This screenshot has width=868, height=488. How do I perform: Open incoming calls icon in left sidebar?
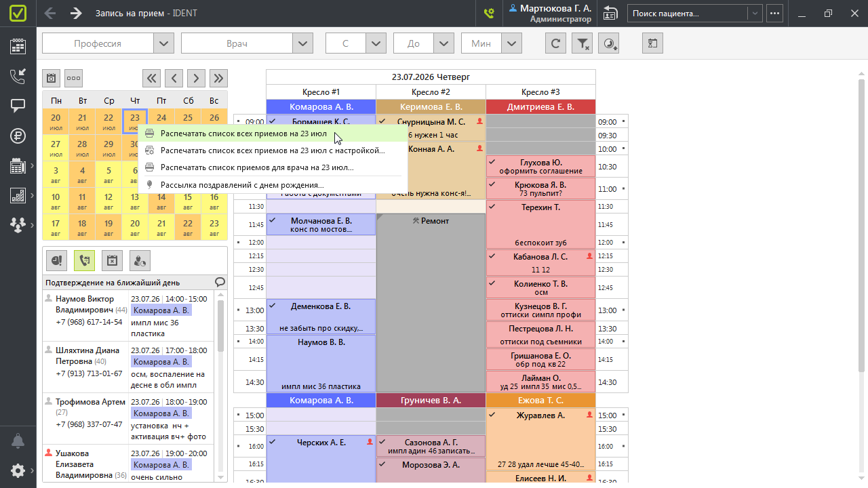18,76
